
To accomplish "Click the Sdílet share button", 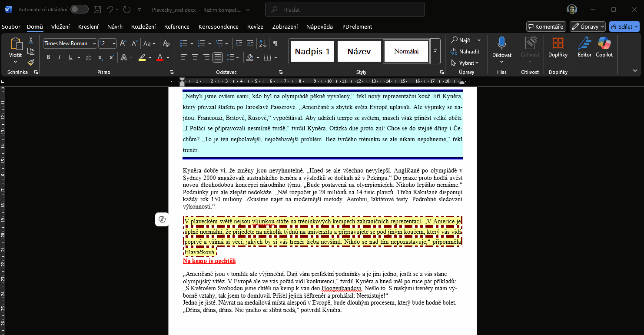I will click(x=624, y=27).
